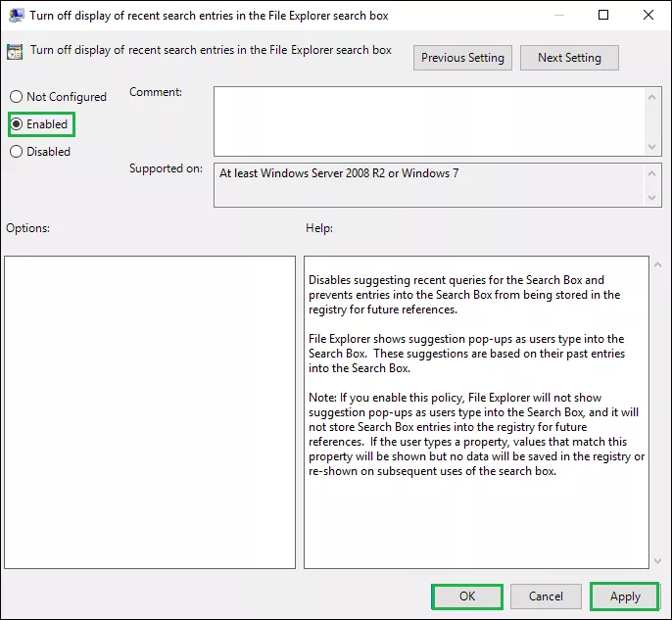Close the policy dialog window
672x620 pixels.
[648, 15]
